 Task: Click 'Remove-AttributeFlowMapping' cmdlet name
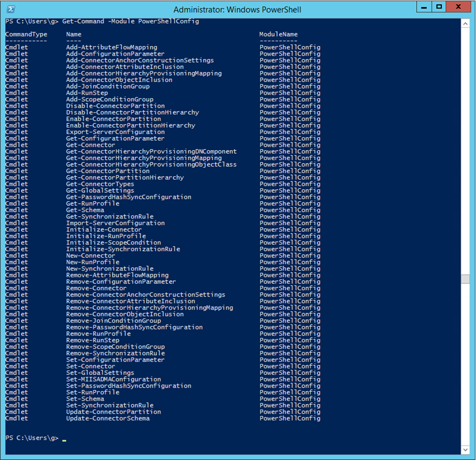[117, 276]
